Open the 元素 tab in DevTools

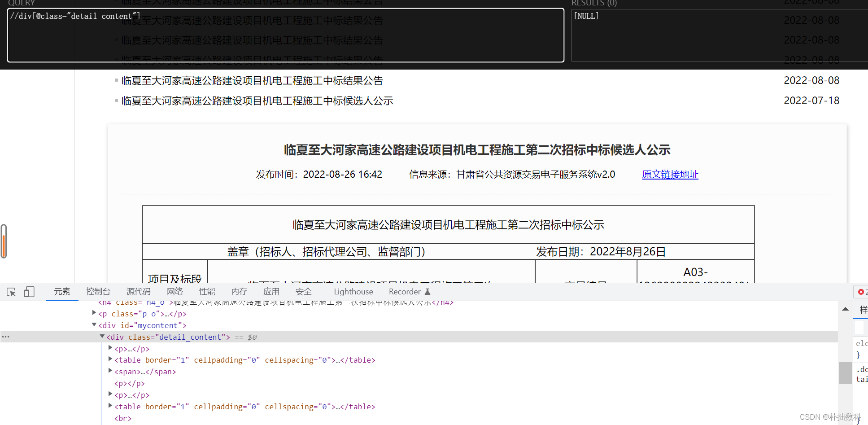point(62,292)
